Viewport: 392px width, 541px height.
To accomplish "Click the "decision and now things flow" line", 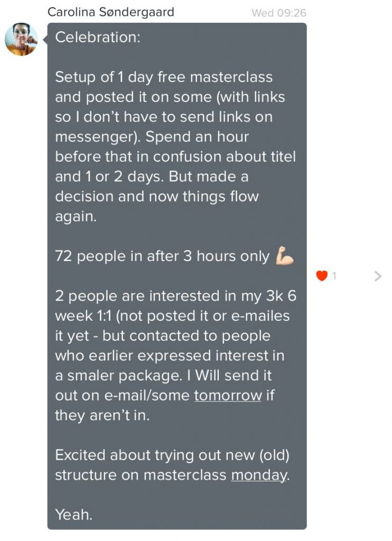I will click(x=157, y=197).
